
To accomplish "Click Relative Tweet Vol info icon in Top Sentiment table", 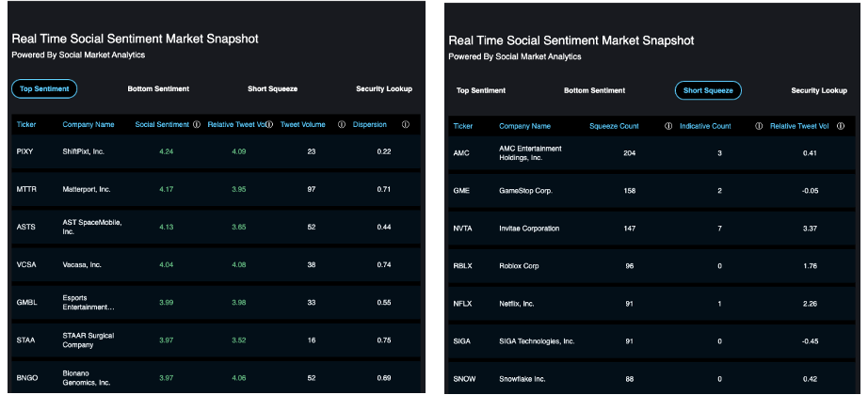I will point(268,124).
